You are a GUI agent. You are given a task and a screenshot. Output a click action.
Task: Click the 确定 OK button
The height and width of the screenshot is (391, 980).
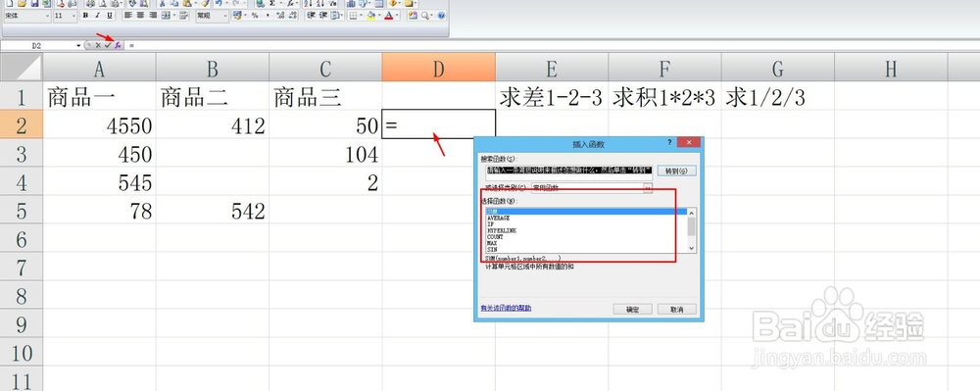pos(632,310)
